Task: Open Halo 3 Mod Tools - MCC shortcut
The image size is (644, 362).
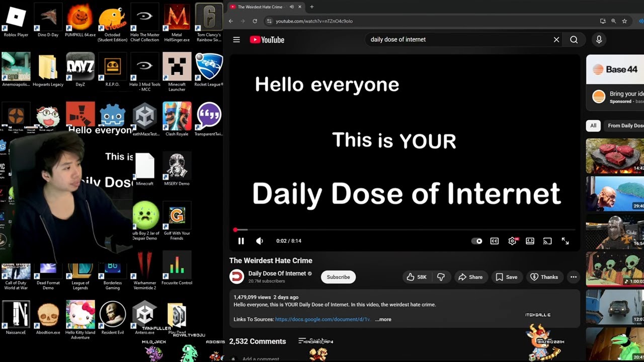Action: coord(145,72)
